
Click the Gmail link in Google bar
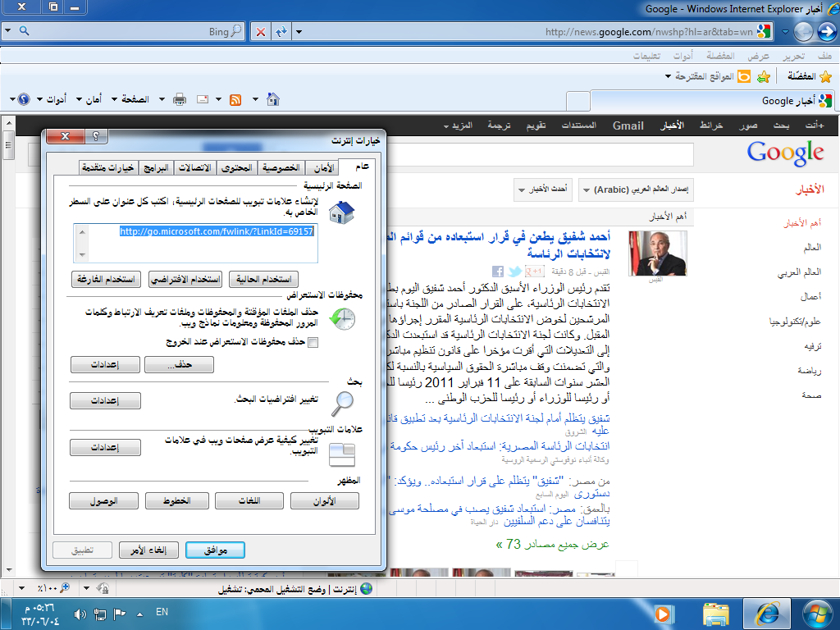pyautogui.click(x=628, y=126)
